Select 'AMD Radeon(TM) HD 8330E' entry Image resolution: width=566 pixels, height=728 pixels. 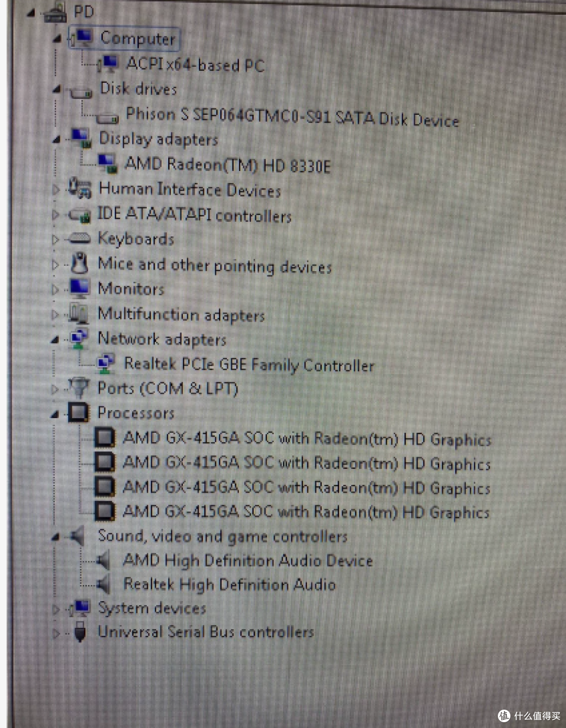click(227, 165)
